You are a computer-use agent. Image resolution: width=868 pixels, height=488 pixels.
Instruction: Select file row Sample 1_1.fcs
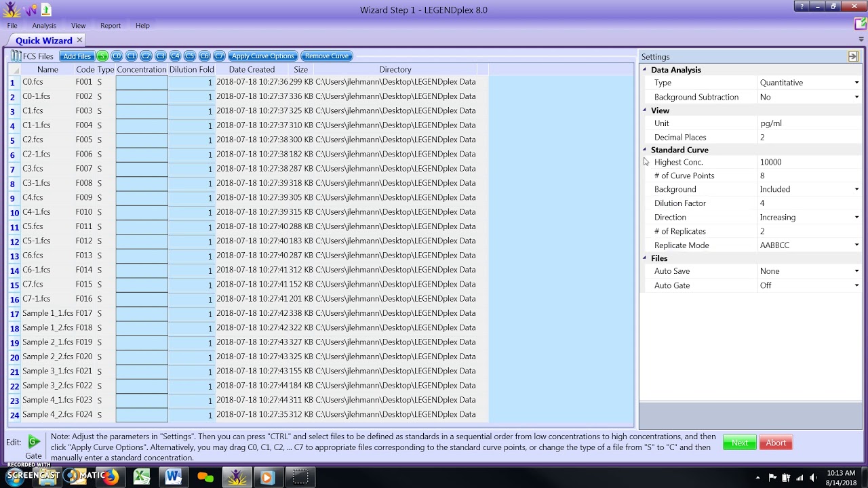[x=248, y=313]
